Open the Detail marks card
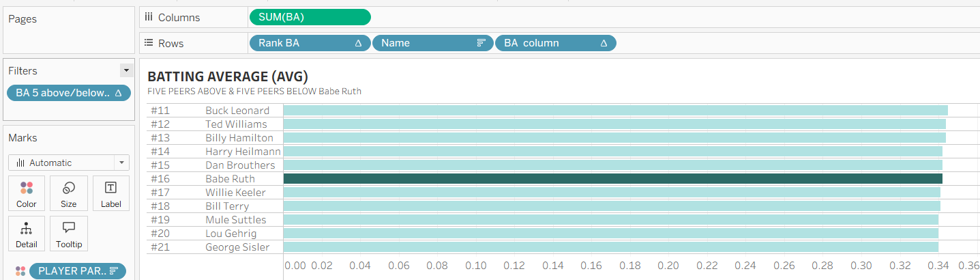This screenshot has height=280, width=980. (27, 234)
